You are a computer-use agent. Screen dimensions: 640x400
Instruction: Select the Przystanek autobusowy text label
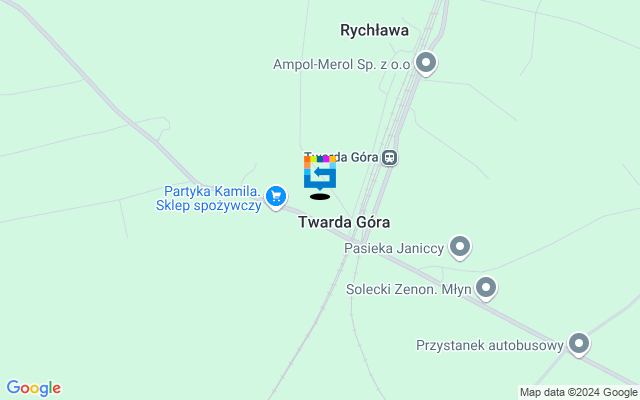[x=490, y=345]
